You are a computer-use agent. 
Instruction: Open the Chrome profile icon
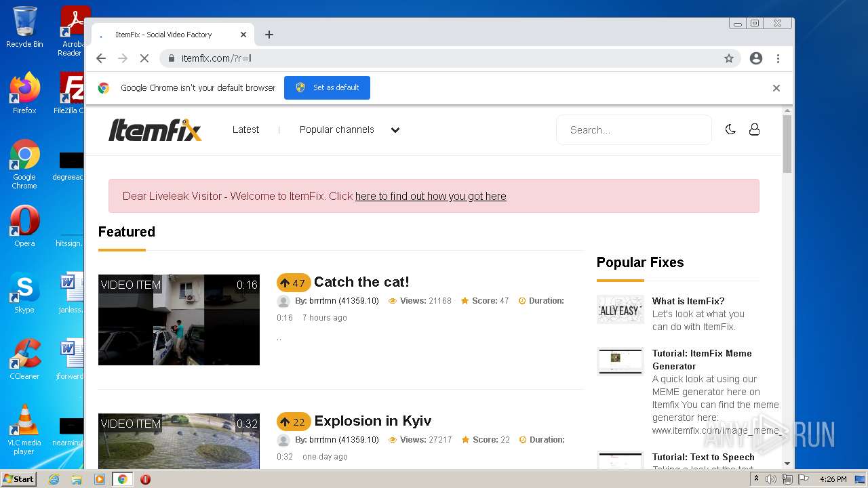(756, 58)
